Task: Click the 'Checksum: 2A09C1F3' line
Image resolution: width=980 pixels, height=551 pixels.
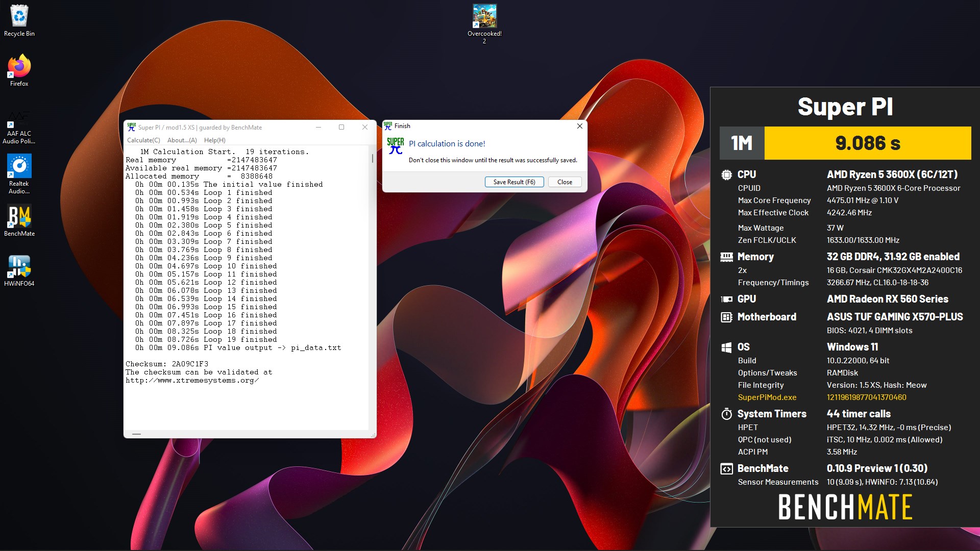Action: coord(167,364)
